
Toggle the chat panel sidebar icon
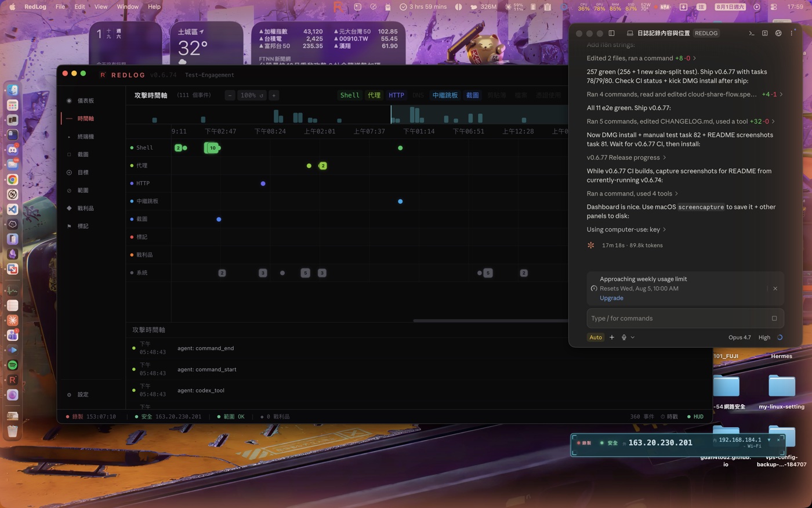point(611,33)
